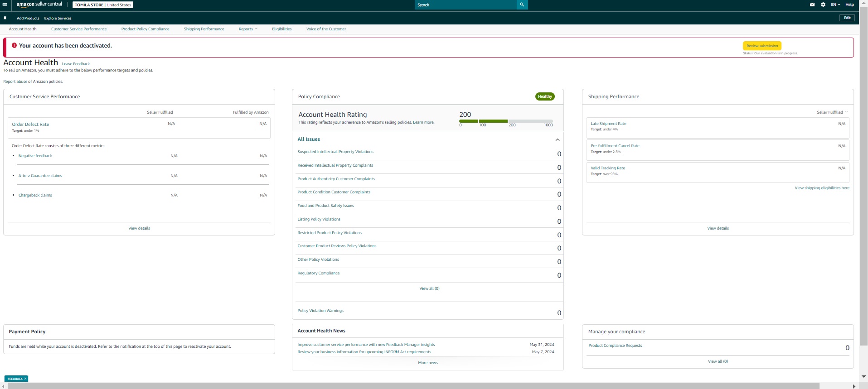Open Regulatory Compliance link
Screen dimensions: 868x389
pyautogui.click(x=318, y=273)
